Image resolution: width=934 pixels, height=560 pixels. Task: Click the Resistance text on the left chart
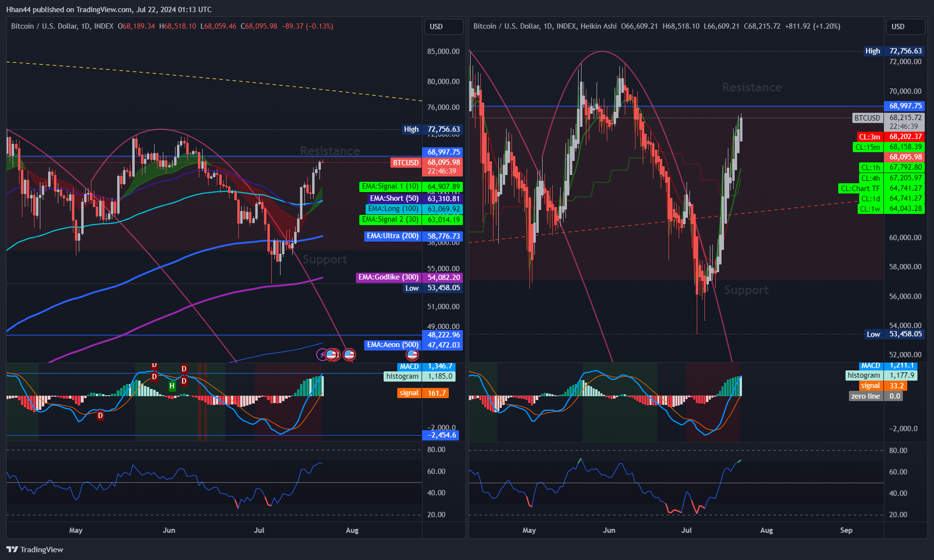point(330,151)
